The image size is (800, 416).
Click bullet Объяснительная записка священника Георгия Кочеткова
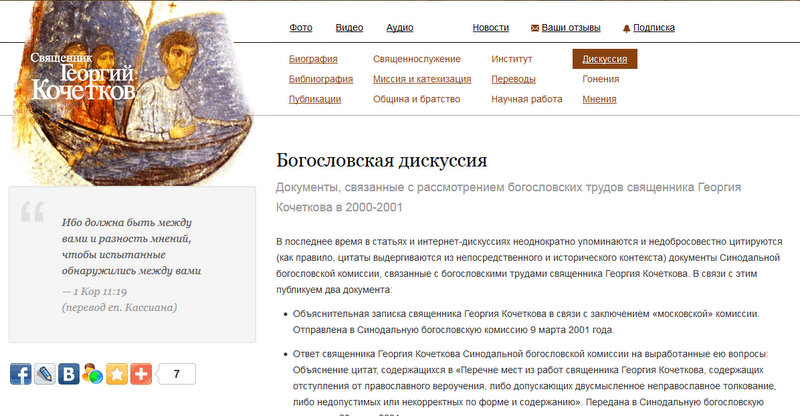click(x=526, y=322)
